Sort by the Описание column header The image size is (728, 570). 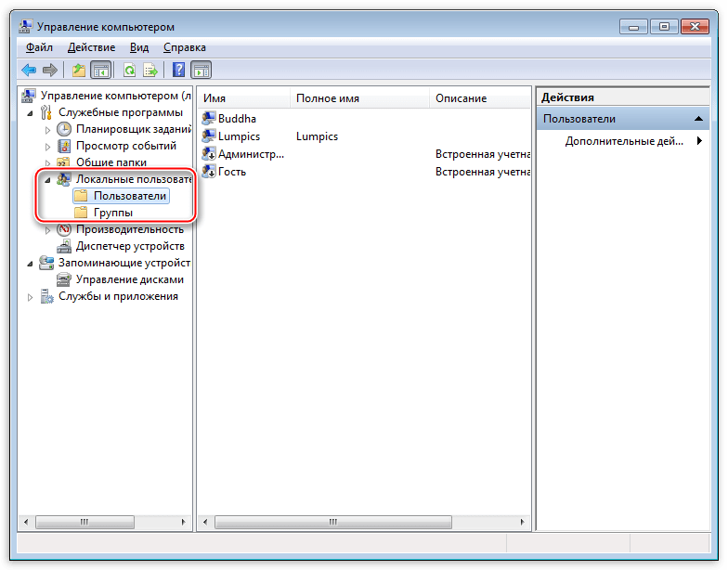click(x=480, y=98)
